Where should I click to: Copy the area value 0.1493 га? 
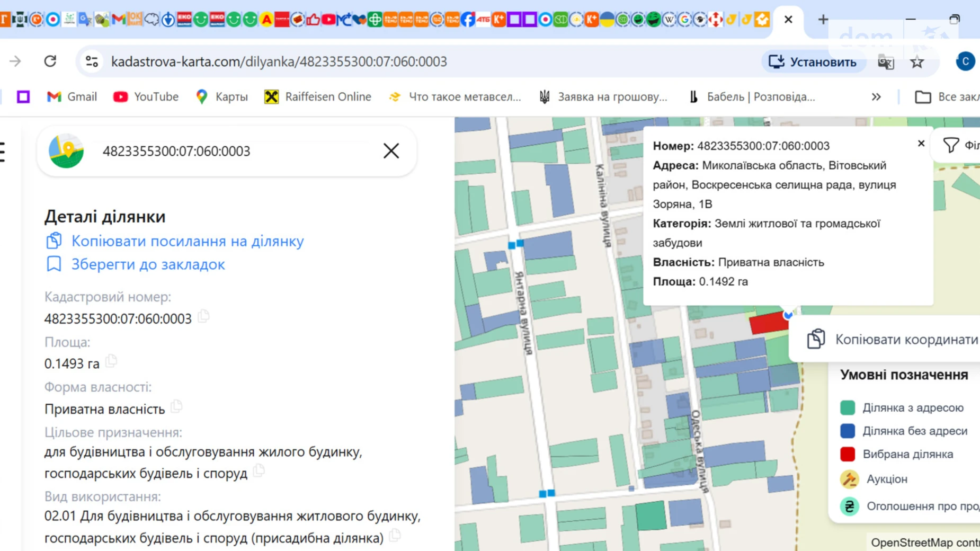click(111, 362)
